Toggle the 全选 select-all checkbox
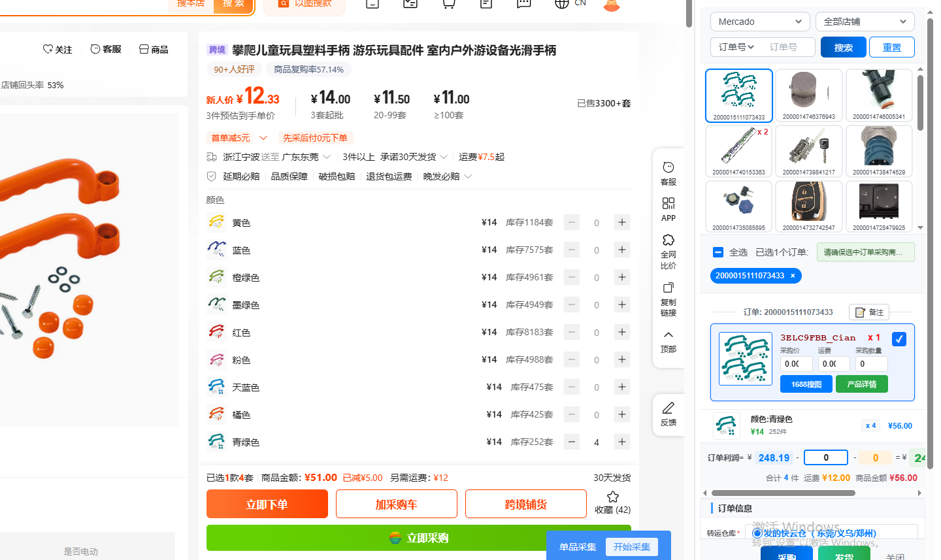This screenshot has width=941, height=560. 718,252
